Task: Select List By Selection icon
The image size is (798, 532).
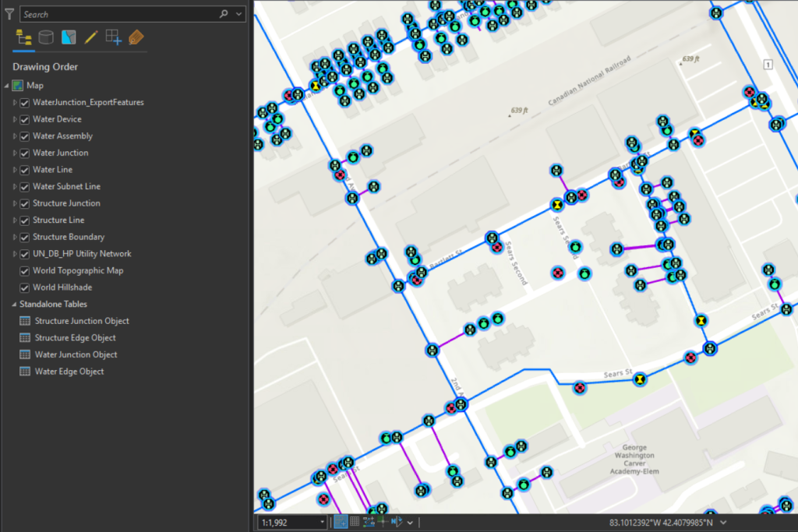Action: tap(69, 37)
